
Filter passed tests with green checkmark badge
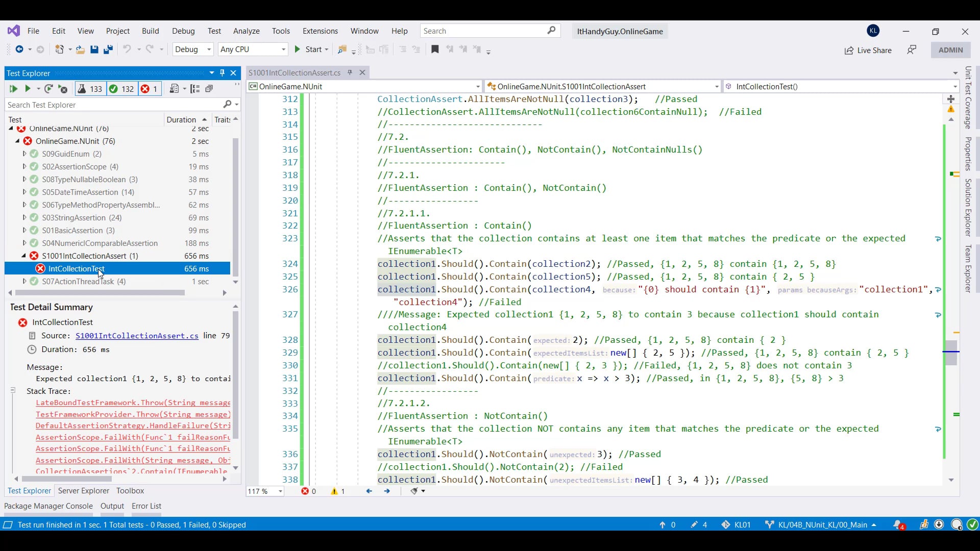tap(122, 89)
